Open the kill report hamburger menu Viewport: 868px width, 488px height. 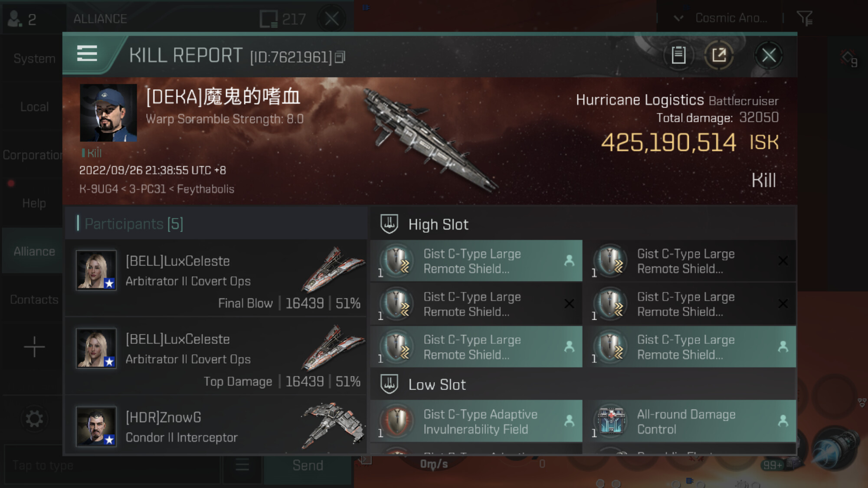(87, 54)
